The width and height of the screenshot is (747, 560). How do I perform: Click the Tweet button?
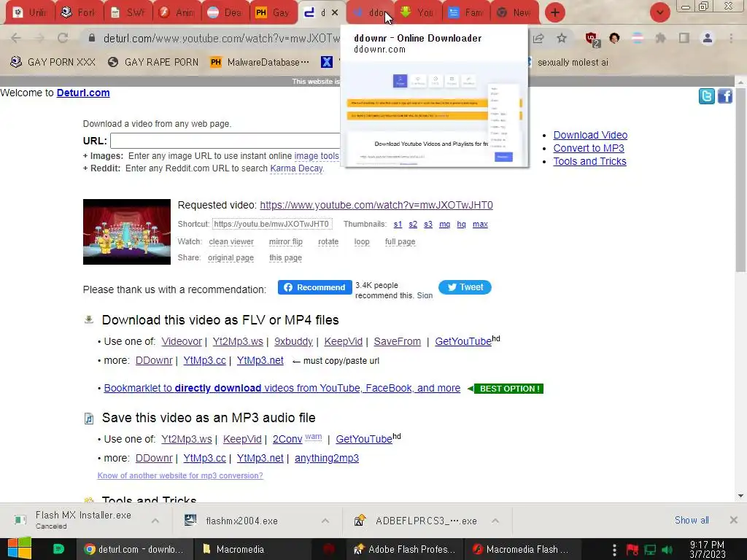(x=465, y=287)
